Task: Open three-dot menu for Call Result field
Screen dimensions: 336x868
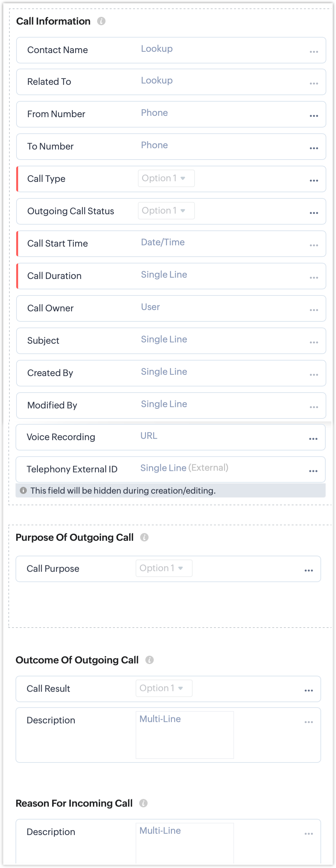Action: (309, 690)
